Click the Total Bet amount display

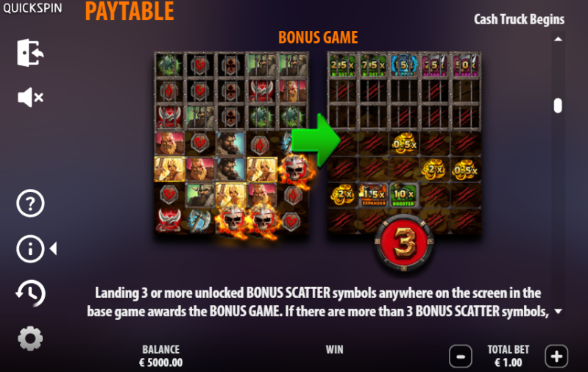point(508,362)
